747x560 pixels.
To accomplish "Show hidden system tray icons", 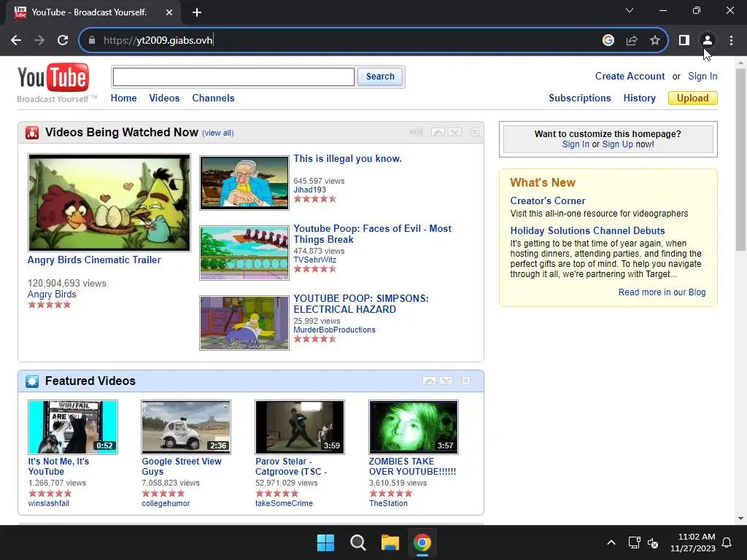I will coord(611,542).
